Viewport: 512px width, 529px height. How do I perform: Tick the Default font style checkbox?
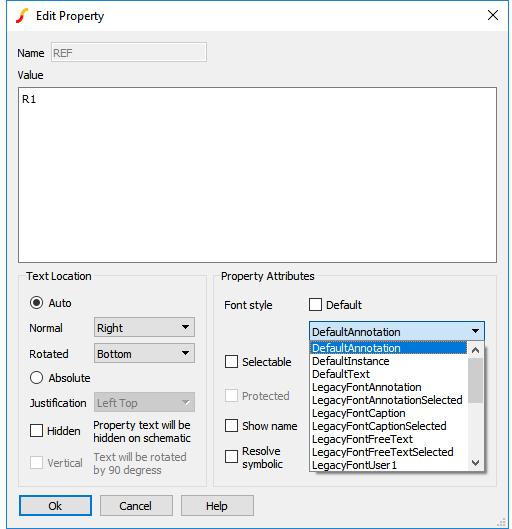pos(315,304)
